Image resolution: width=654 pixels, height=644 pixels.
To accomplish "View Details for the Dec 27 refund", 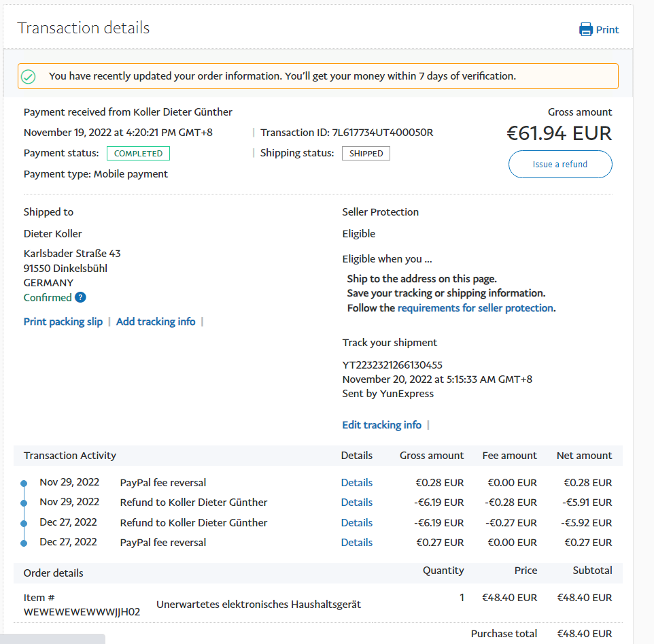I will coord(356,523).
